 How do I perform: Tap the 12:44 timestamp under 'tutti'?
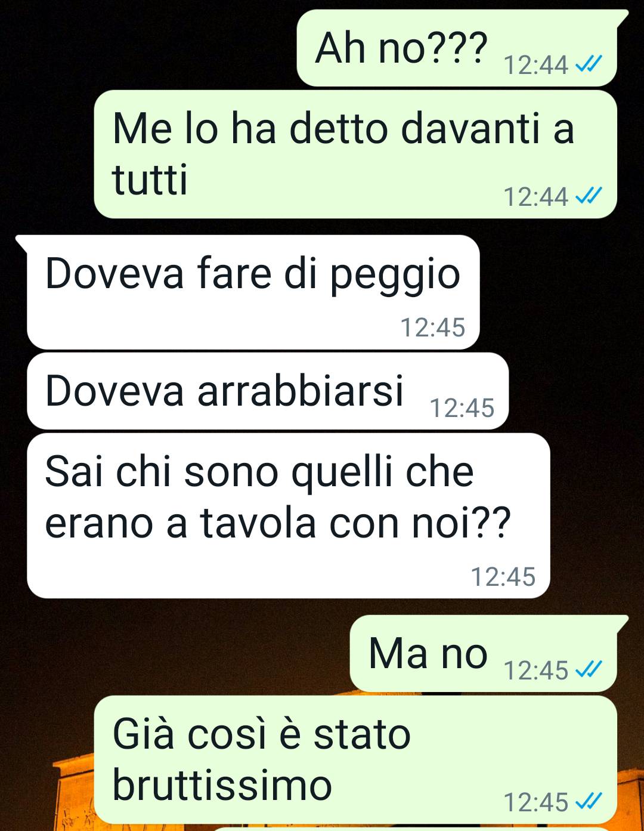(535, 197)
